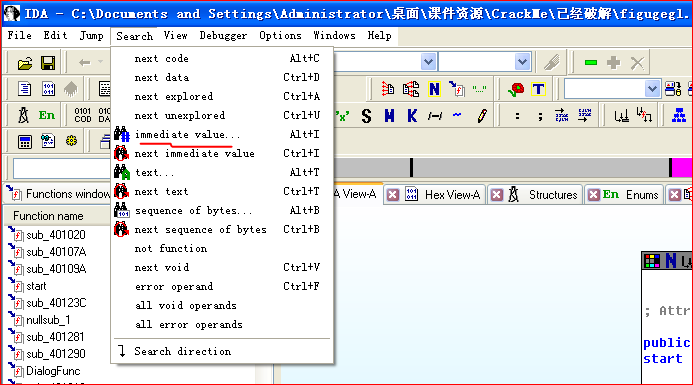The height and width of the screenshot is (385, 693).
Task: Click the 101 binary page toolbar icon
Action: tap(48, 89)
